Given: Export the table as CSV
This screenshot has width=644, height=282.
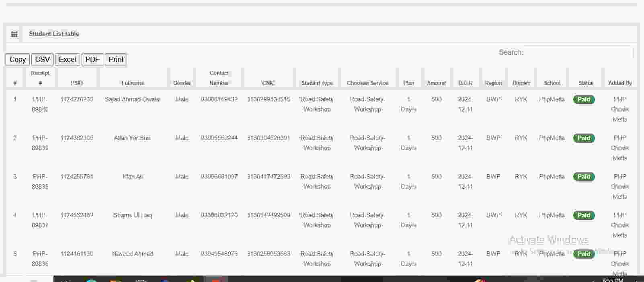Looking at the screenshot, I should [x=42, y=60].
